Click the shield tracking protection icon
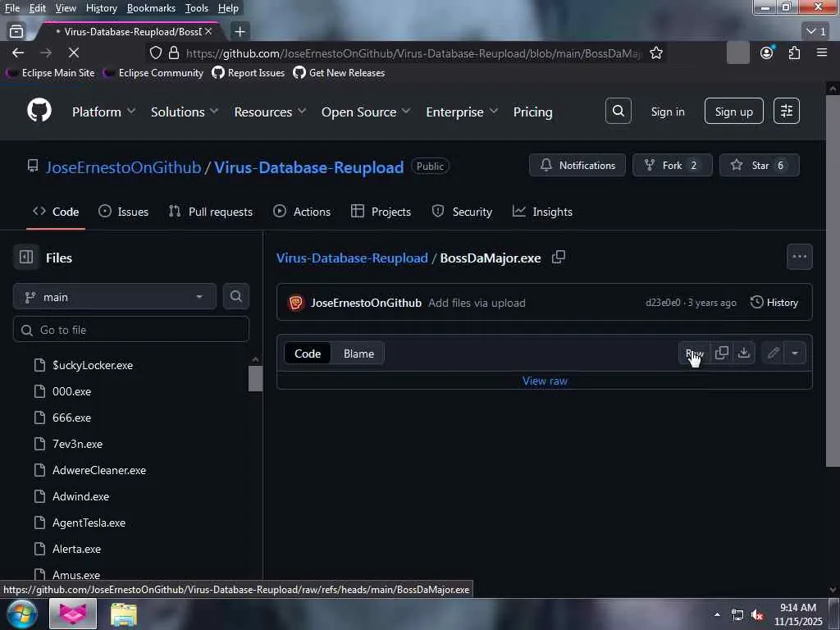This screenshot has width=840, height=630. tap(156, 53)
